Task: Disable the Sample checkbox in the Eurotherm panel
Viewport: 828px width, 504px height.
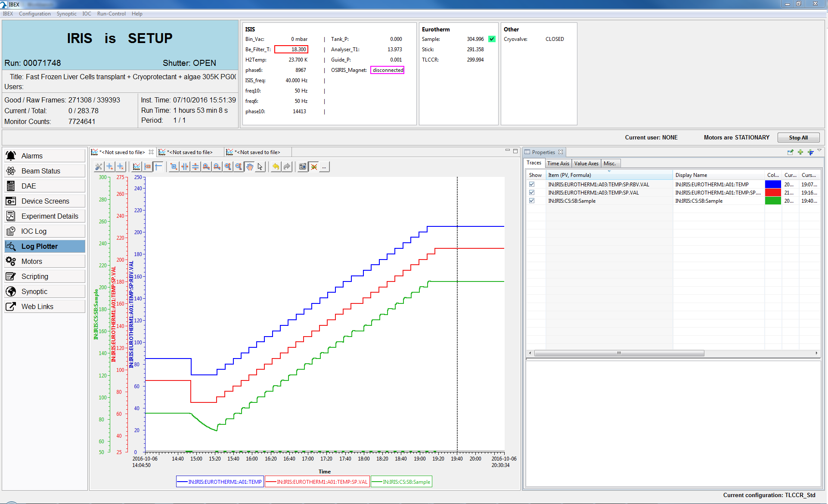Action: click(x=491, y=39)
